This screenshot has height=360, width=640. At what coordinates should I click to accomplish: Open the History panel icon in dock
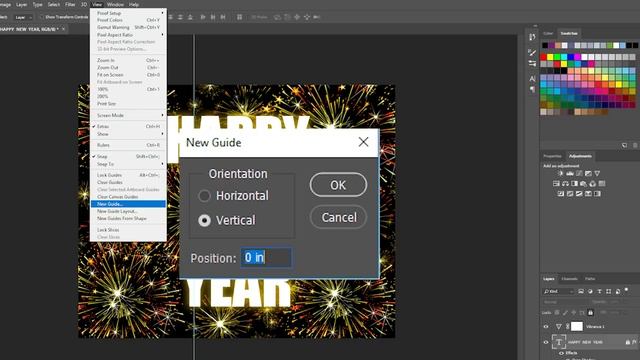click(532, 37)
